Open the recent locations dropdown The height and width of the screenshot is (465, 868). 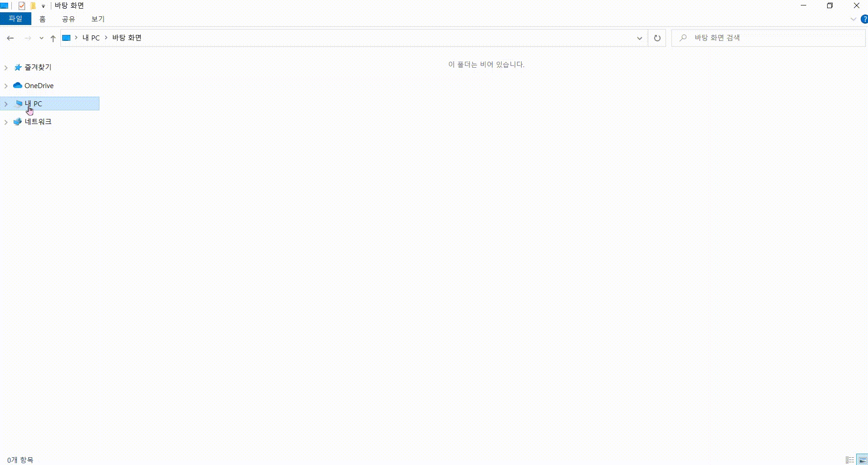coord(41,38)
